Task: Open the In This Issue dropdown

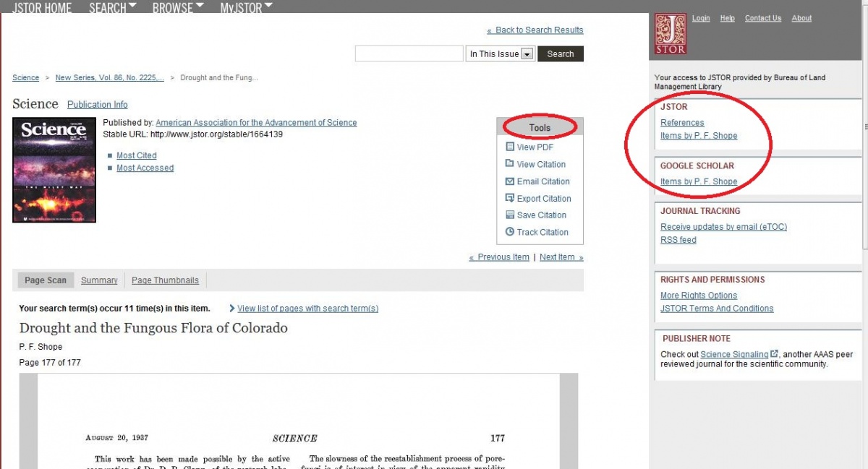Action: click(527, 53)
